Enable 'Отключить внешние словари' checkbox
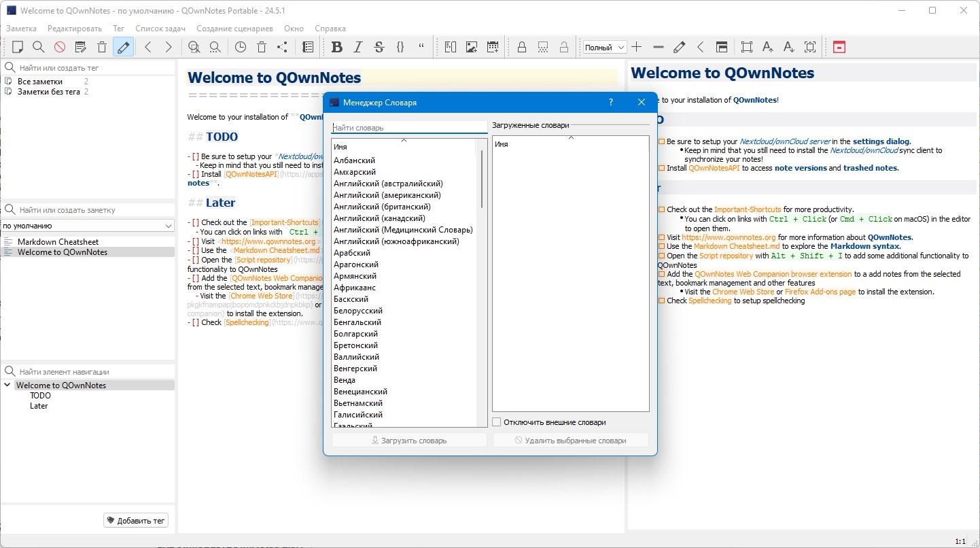This screenshot has height=548, width=980. coord(497,422)
